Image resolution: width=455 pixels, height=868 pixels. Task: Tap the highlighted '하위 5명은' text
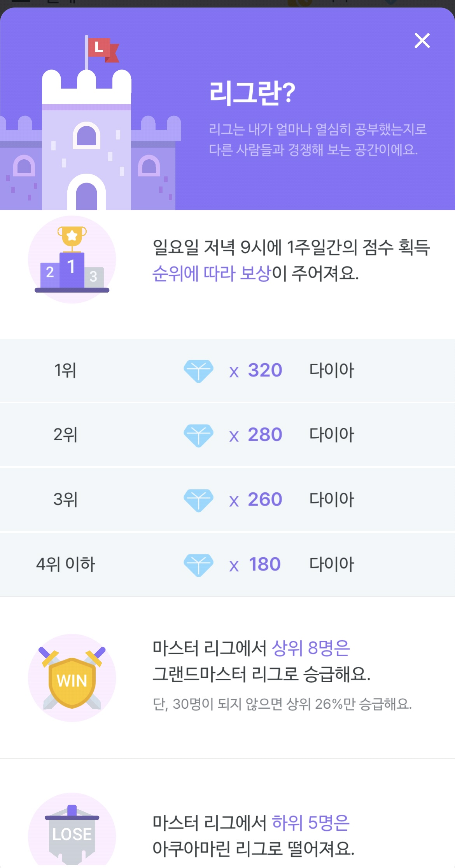pos(311,823)
